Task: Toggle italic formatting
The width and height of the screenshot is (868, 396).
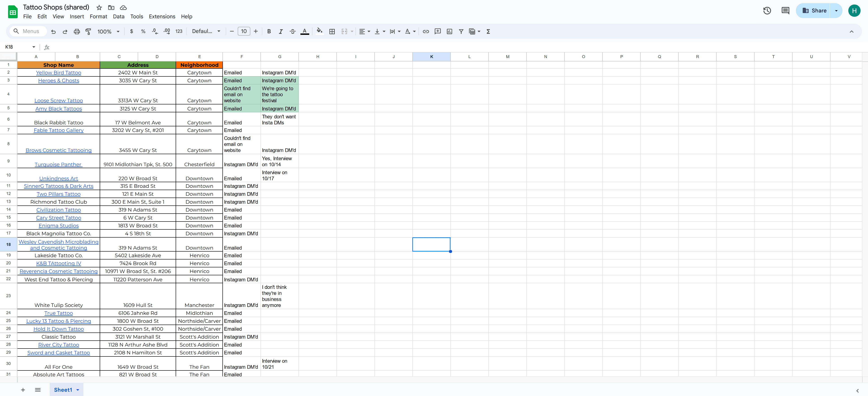Action: click(280, 31)
